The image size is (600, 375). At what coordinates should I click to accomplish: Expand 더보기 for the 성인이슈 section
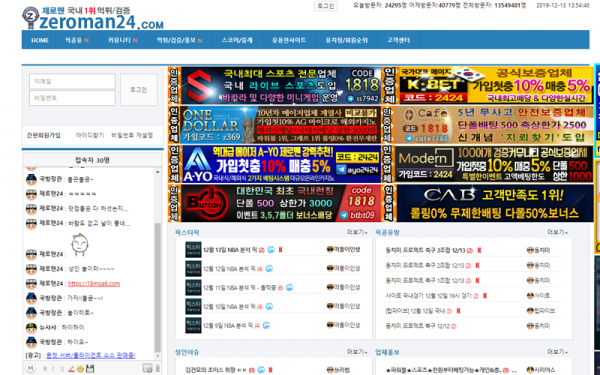(x=357, y=352)
